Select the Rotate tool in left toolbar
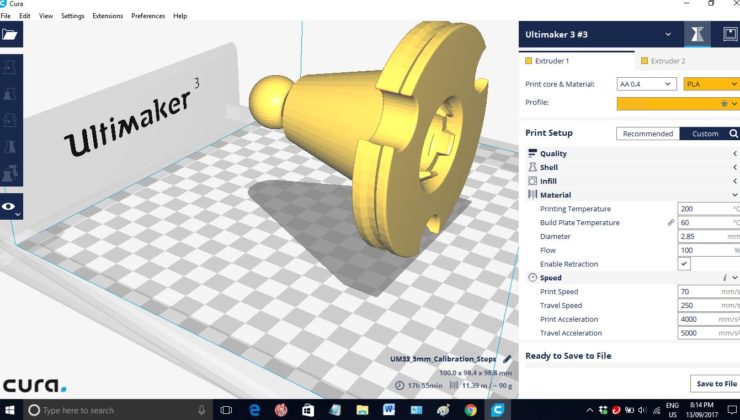The width and height of the screenshot is (740, 420). coord(10,120)
